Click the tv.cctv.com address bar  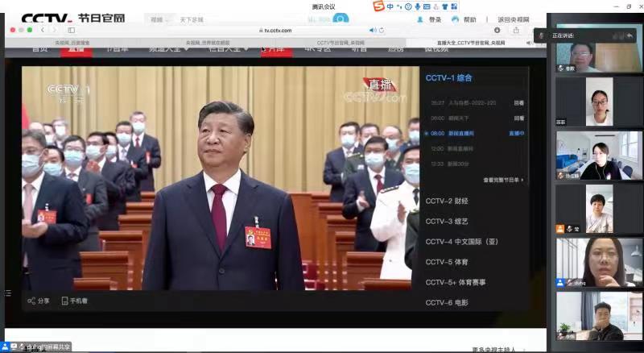pyautogui.click(x=278, y=31)
